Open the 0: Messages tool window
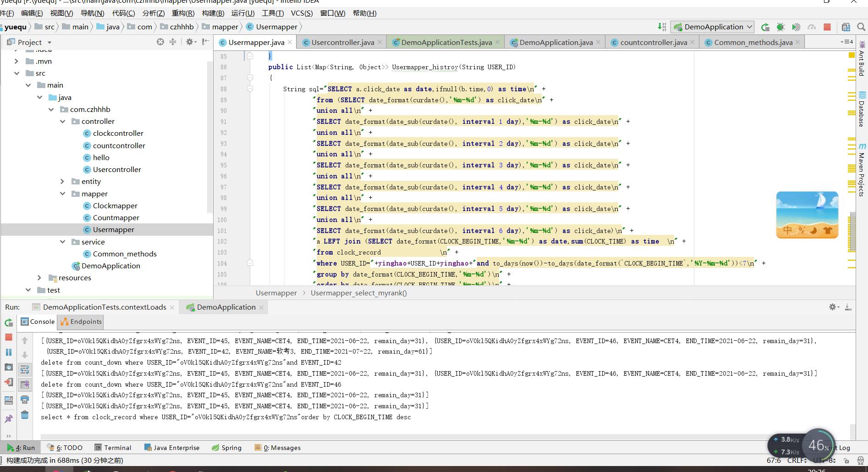 coord(278,448)
